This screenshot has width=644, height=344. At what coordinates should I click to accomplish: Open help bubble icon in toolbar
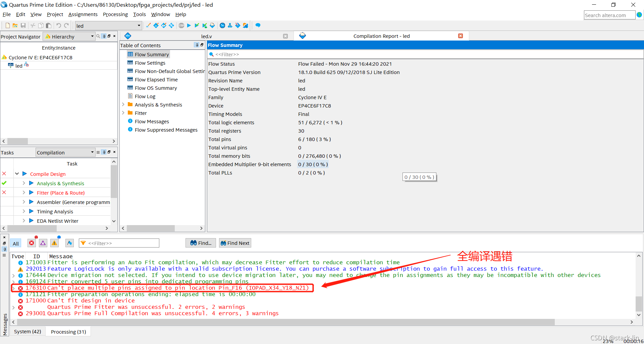[x=258, y=25]
